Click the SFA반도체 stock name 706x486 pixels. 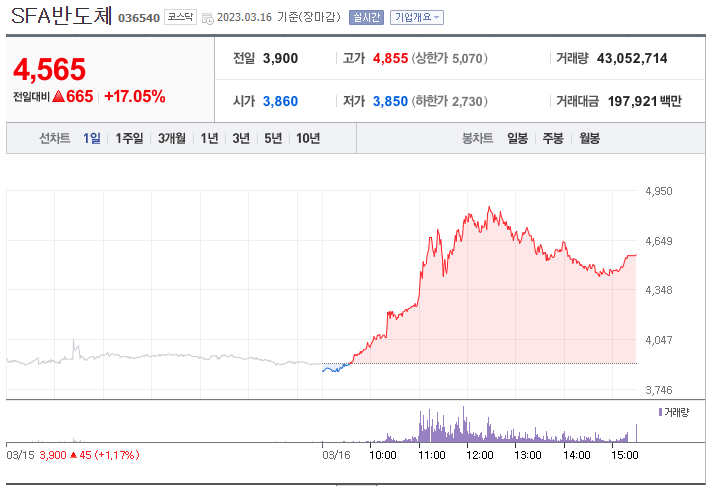(61, 16)
